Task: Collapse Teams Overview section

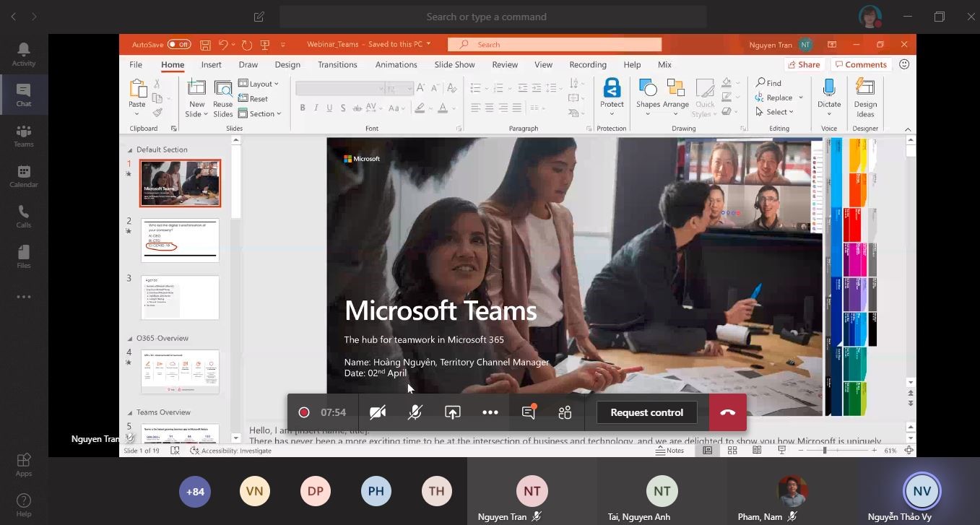Action: click(130, 413)
